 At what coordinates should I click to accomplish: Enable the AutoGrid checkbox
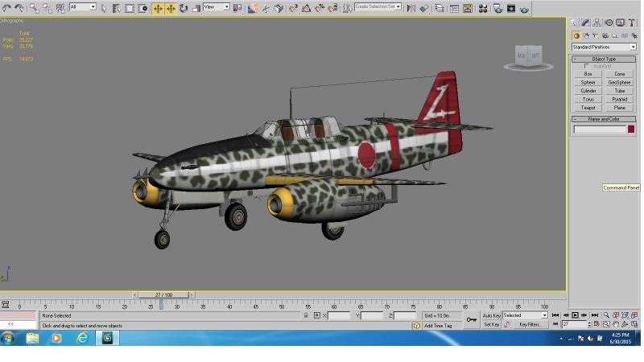click(587, 66)
